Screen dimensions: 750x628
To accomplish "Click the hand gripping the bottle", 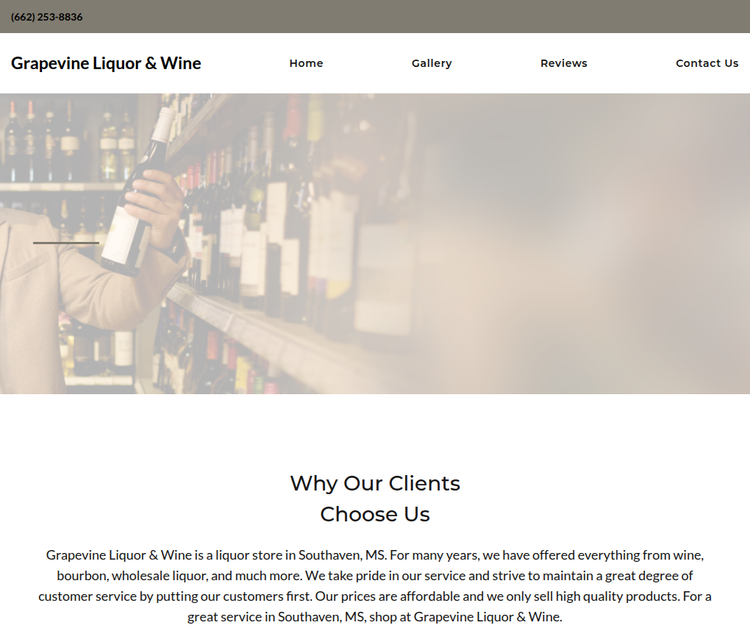I will pyautogui.click(x=155, y=208).
